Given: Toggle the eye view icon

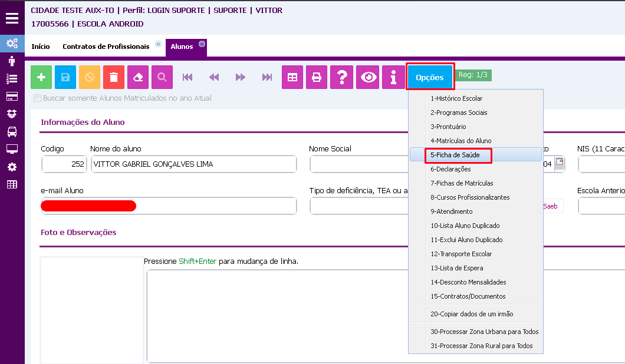Looking at the screenshot, I should (x=369, y=77).
